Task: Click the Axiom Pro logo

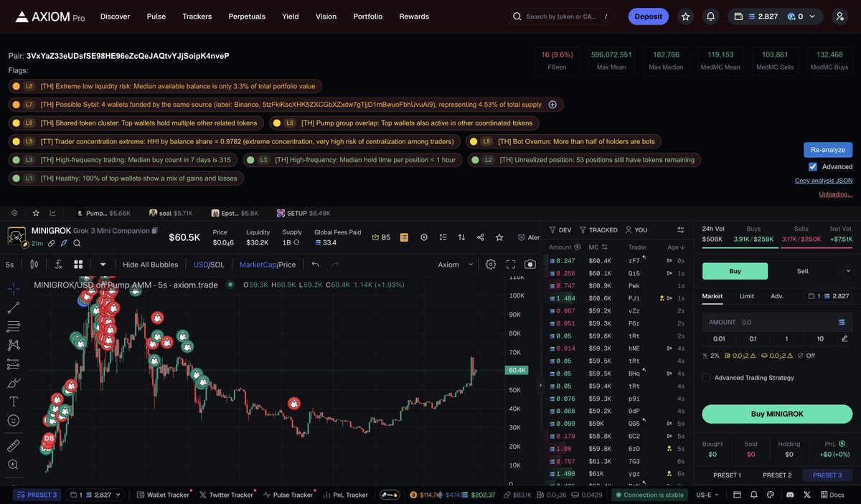Action: tap(50, 16)
